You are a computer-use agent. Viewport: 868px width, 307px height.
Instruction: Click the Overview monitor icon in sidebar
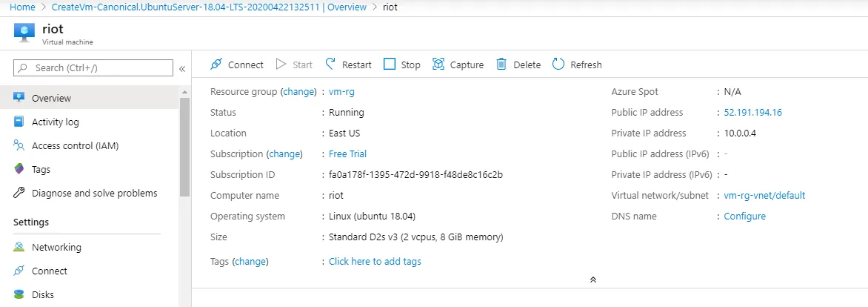tap(19, 98)
